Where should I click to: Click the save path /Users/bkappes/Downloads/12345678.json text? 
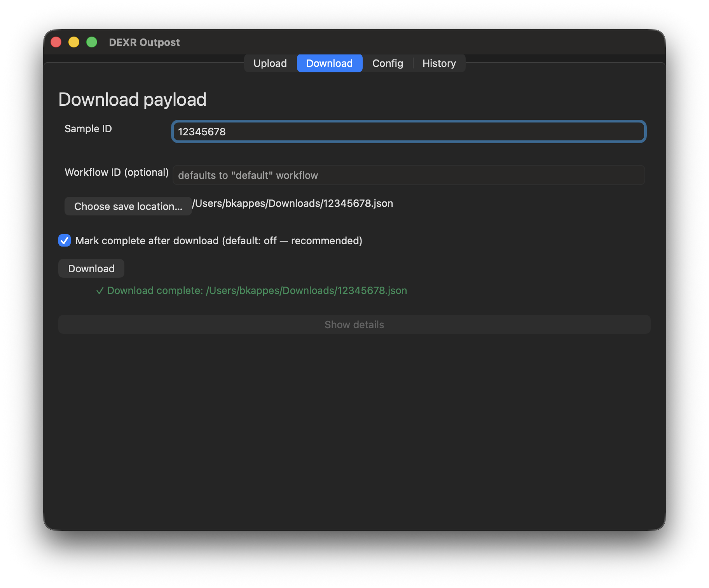click(292, 203)
